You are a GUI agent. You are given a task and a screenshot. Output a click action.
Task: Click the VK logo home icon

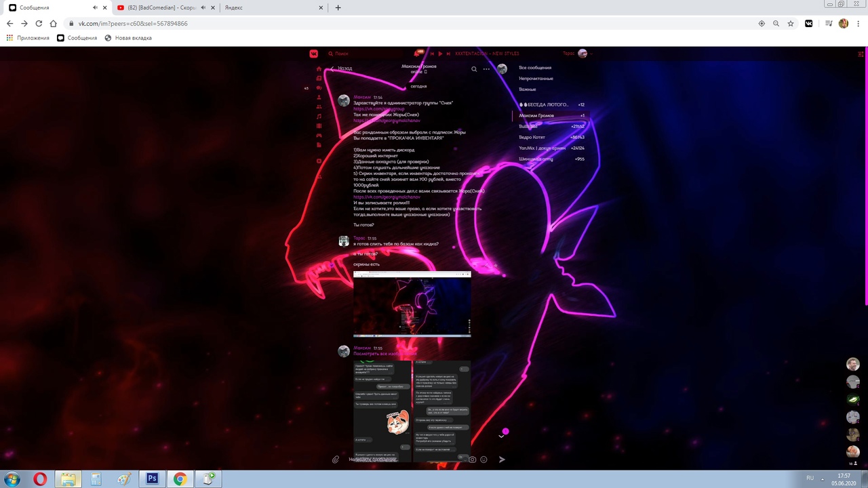click(x=314, y=54)
